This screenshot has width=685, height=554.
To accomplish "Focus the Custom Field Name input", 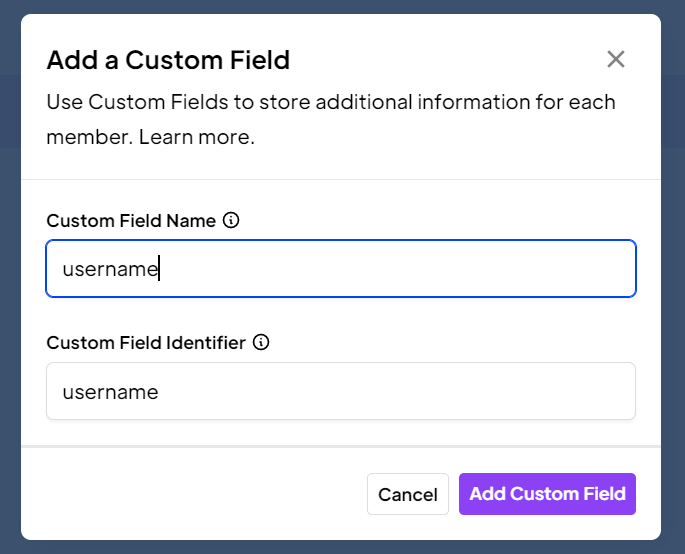I will (x=340, y=269).
